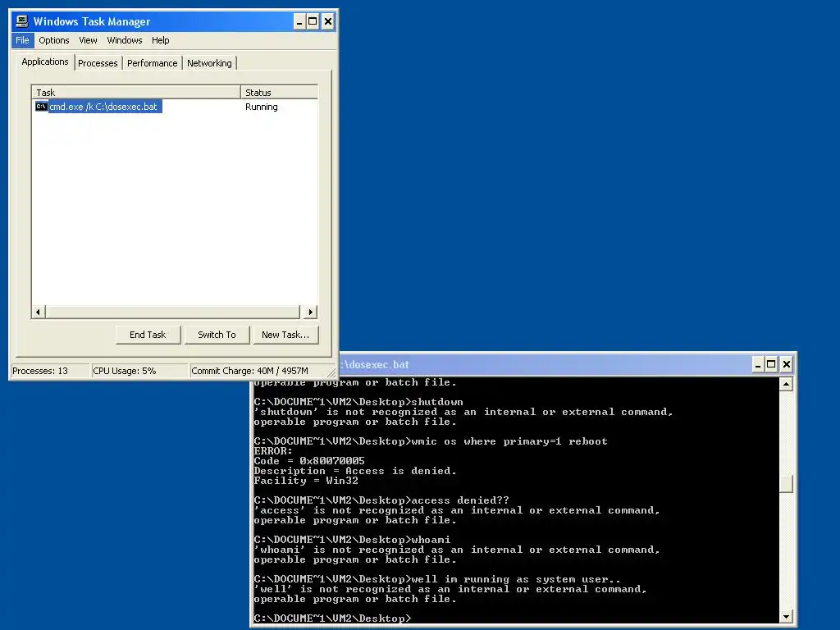Image resolution: width=840 pixels, height=630 pixels.
Task: Click the console scrollbar down arrow
Action: 786,617
